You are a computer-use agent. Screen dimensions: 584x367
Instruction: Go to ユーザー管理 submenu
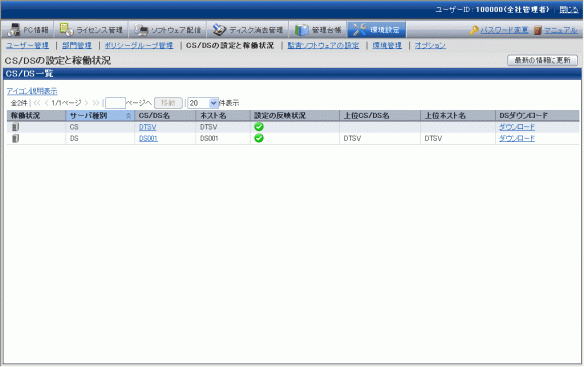click(x=27, y=45)
